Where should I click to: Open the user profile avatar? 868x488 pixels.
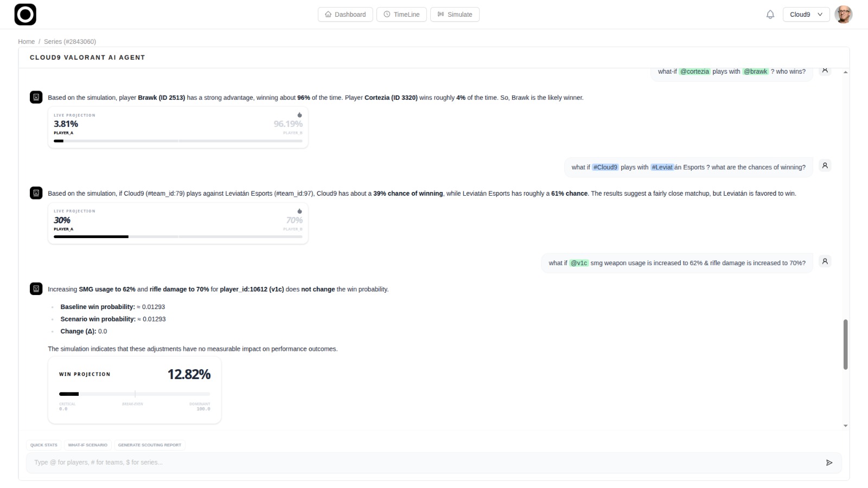click(844, 15)
